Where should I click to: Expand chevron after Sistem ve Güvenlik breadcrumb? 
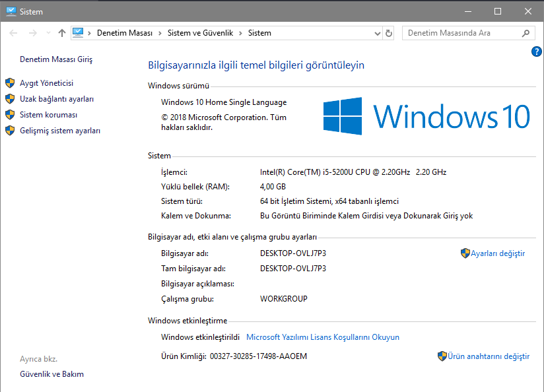click(x=240, y=33)
